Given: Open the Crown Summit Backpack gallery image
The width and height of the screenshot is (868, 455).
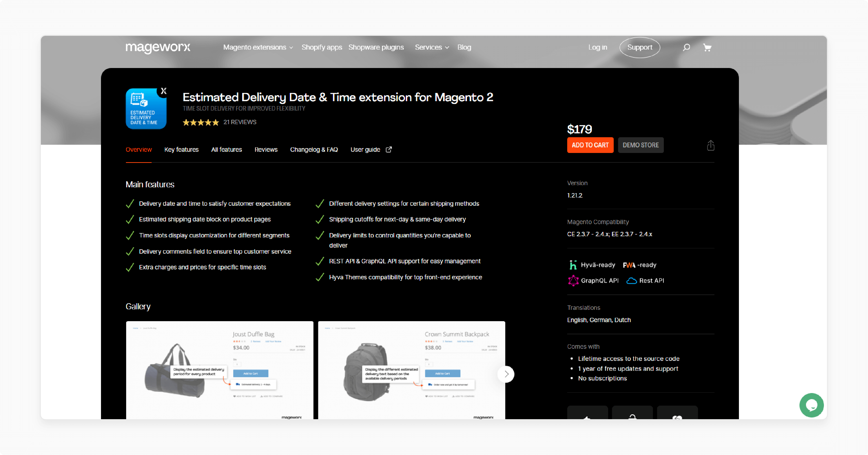Looking at the screenshot, I should (411, 370).
